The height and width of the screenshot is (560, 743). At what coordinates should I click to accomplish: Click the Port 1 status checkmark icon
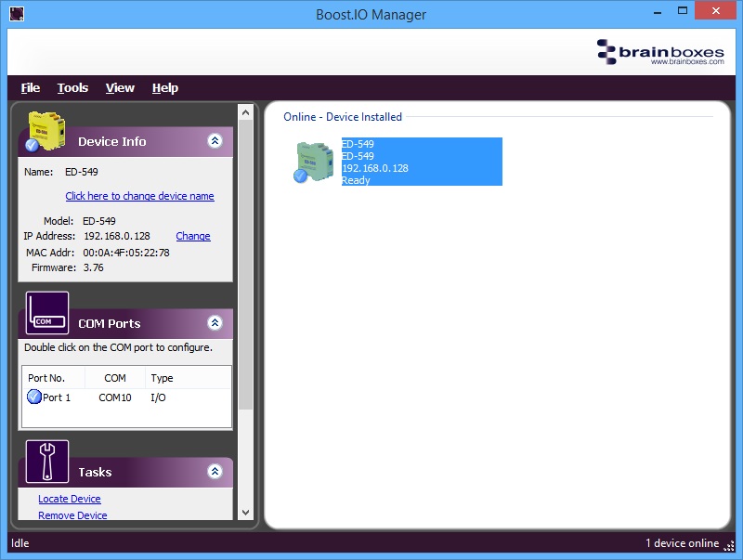[34, 397]
